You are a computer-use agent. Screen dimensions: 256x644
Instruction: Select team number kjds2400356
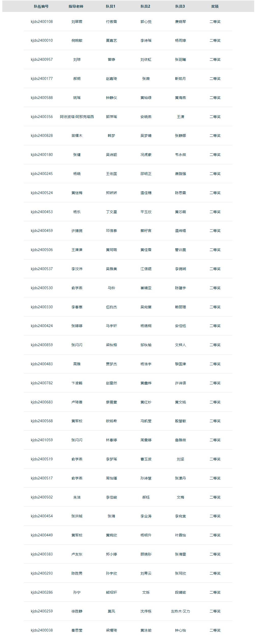(42, 117)
